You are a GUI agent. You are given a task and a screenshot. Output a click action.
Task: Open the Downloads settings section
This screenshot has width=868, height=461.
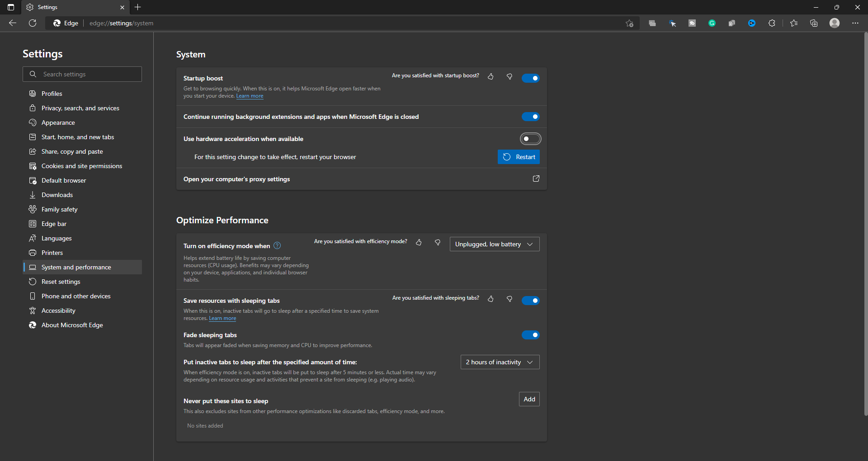click(57, 195)
